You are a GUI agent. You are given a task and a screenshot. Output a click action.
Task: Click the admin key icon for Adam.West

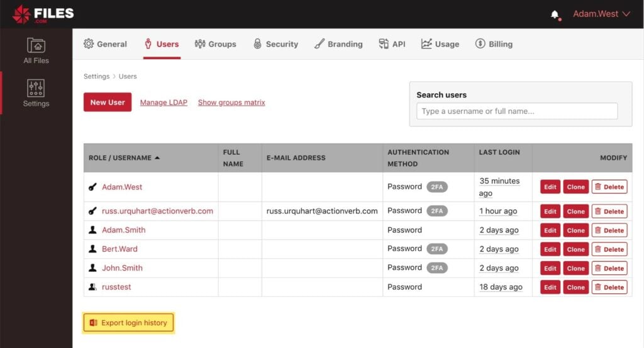tap(93, 187)
